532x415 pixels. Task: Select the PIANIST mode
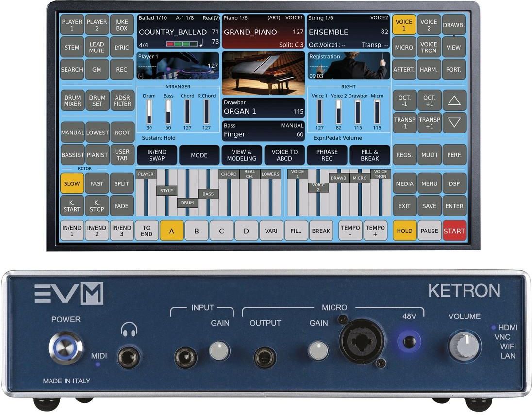pos(98,155)
